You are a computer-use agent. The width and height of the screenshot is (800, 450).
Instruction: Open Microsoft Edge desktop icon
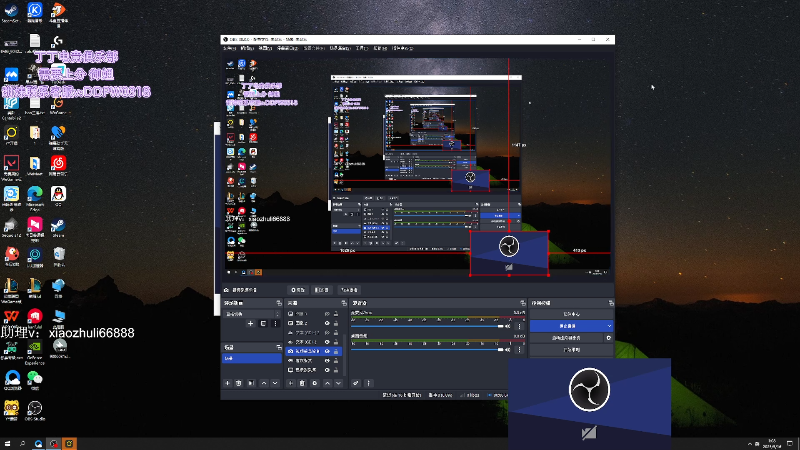tap(35, 197)
